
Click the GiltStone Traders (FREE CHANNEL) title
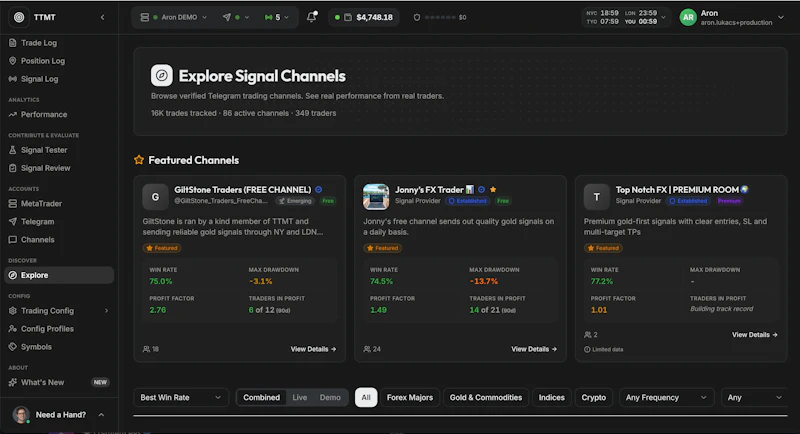coord(242,190)
